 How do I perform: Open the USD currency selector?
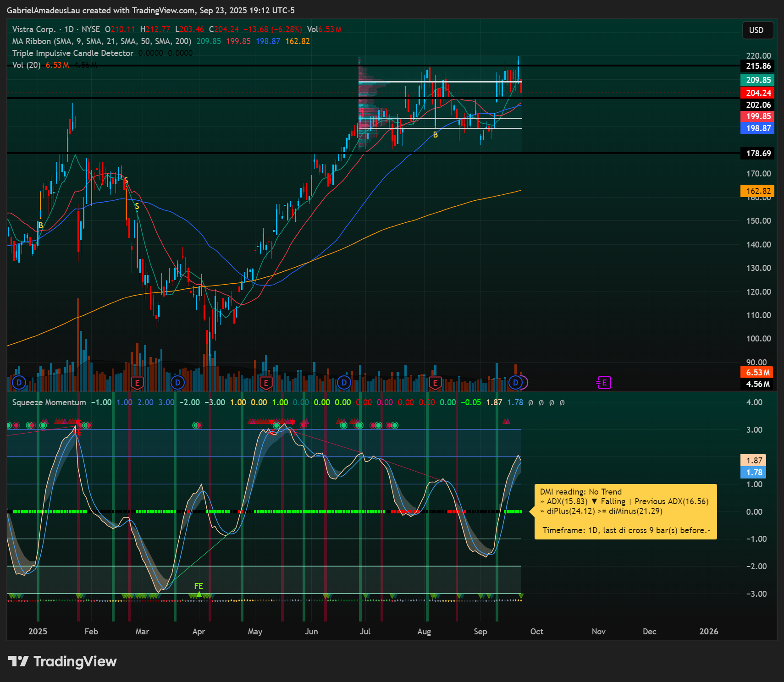[x=758, y=30]
